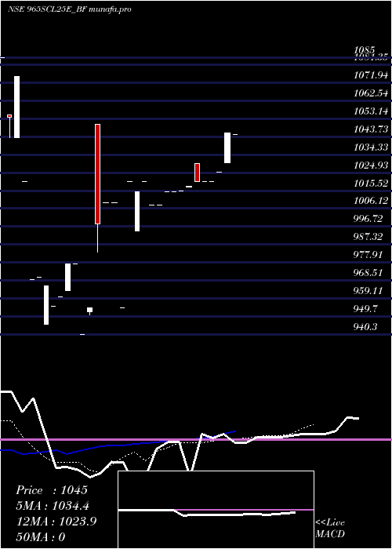Viewport: 392px width, 549px height.
Task: Click the 987.32 price level label
Action: pos(368,237)
